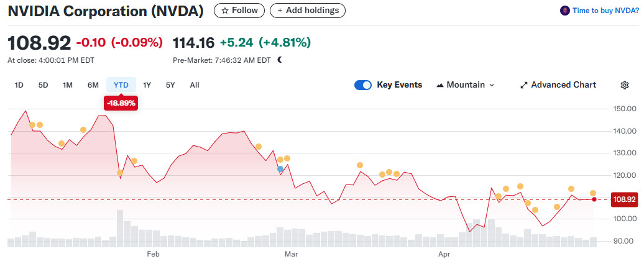644x264 pixels.
Task: Choose the 1M time range
Action: click(68, 85)
